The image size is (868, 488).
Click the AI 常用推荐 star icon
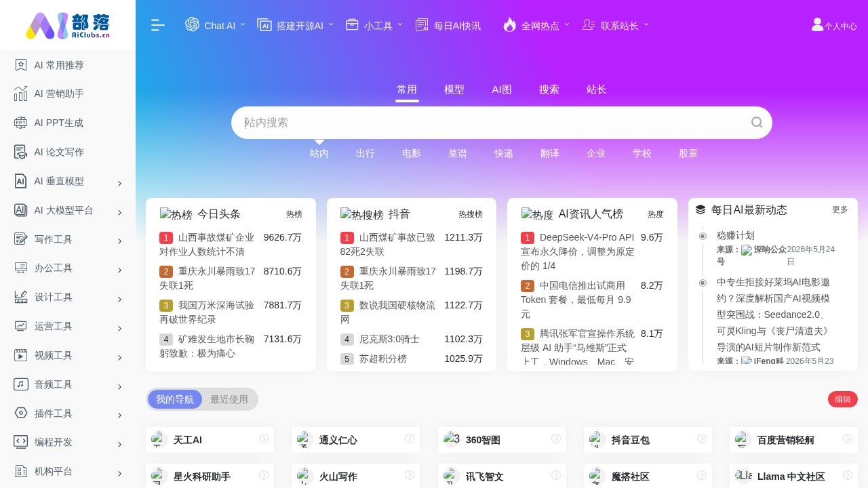point(21,65)
